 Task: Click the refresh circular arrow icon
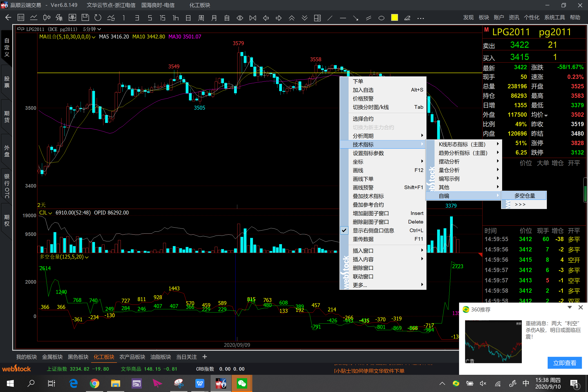point(98,18)
